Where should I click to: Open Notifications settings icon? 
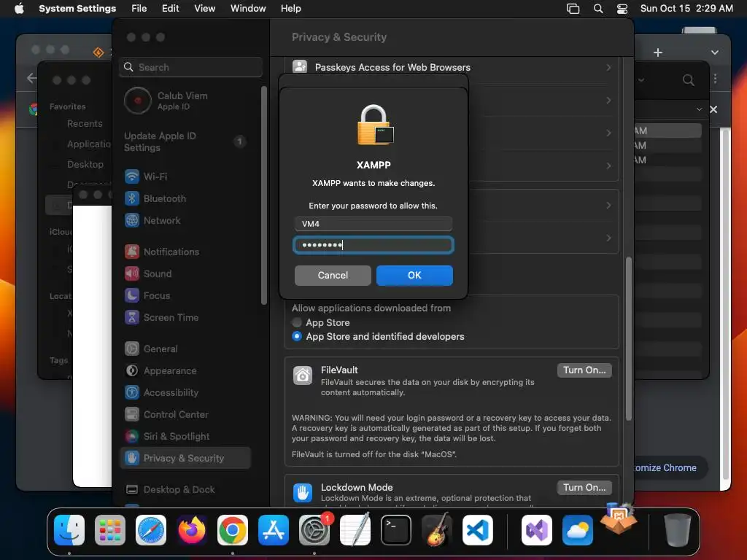132,252
